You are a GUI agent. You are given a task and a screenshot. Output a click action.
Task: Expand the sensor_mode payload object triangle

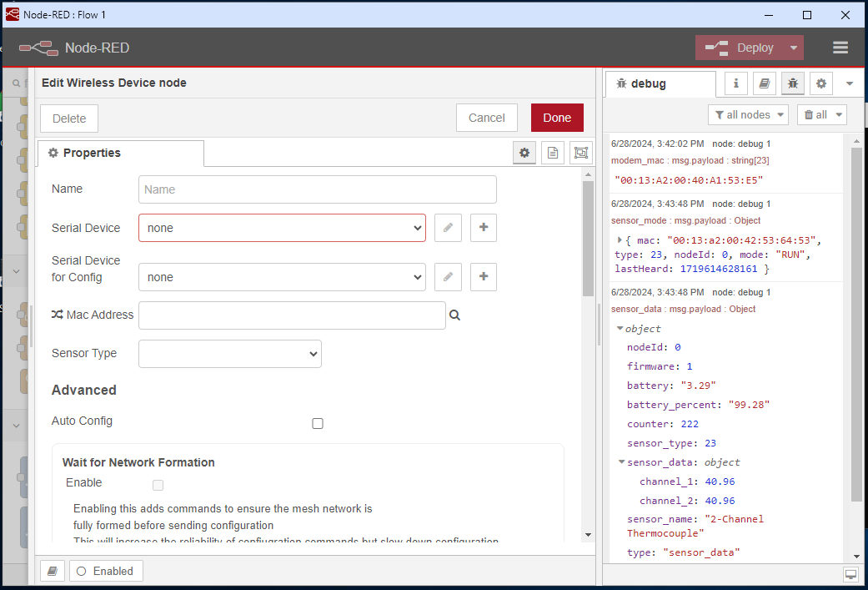click(620, 240)
